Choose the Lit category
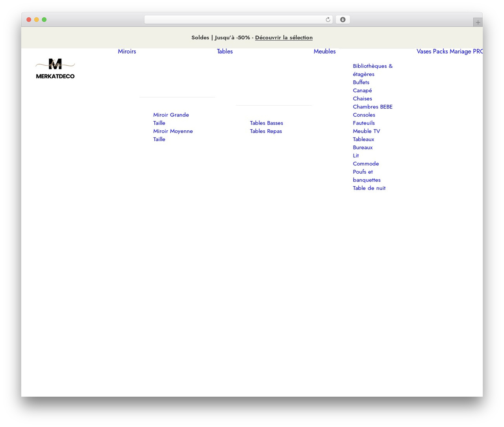504x427 pixels. coord(356,156)
